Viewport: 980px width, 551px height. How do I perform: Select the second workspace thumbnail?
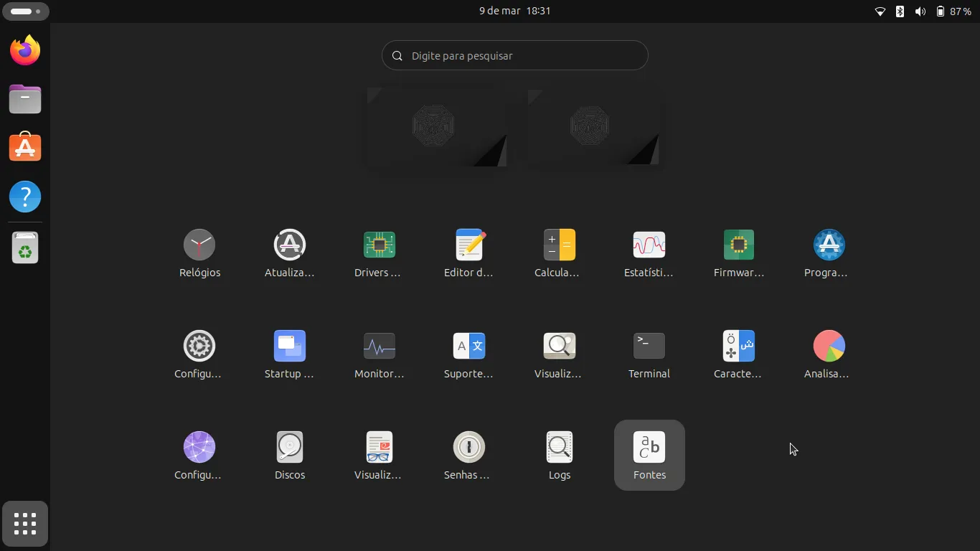[x=594, y=127]
